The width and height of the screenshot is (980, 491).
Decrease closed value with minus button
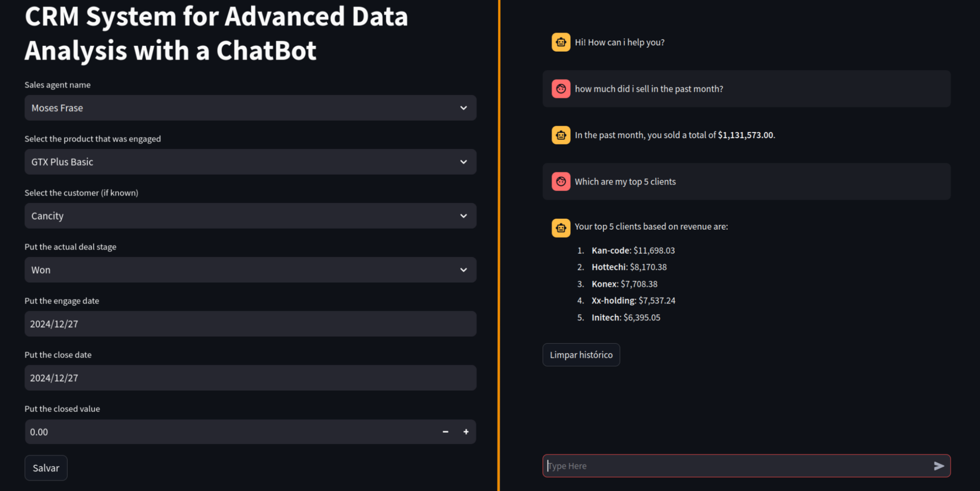445,432
